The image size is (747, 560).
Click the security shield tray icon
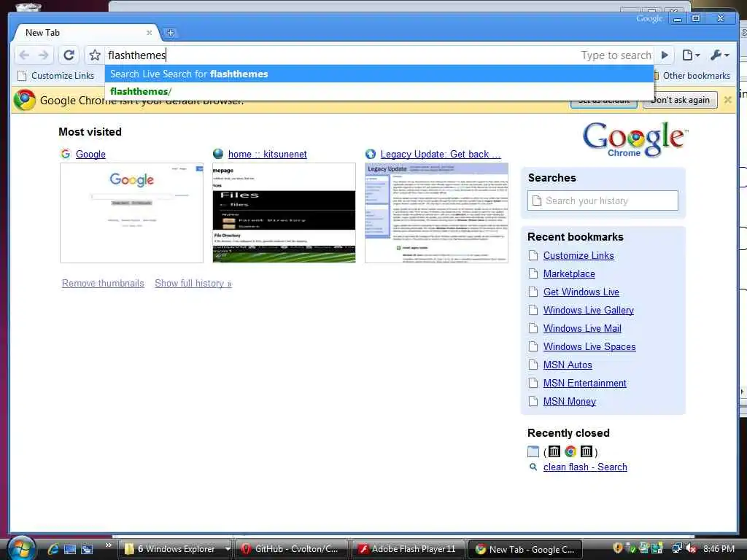[x=618, y=548]
